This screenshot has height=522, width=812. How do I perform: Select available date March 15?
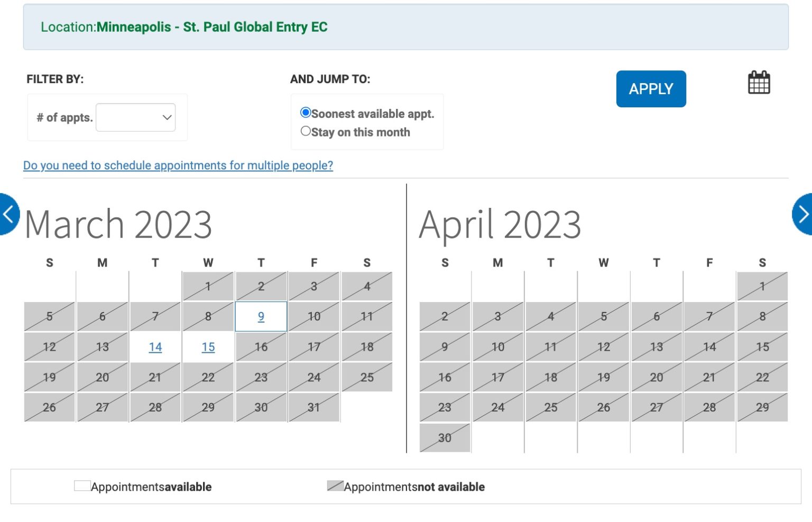pyautogui.click(x=208, y=347)
